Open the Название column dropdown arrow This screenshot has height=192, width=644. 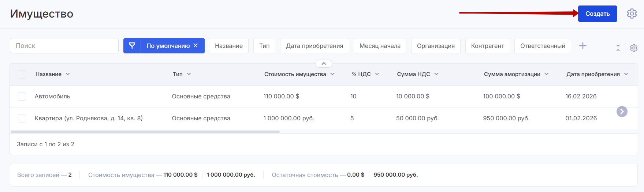[x=68, y=74]
